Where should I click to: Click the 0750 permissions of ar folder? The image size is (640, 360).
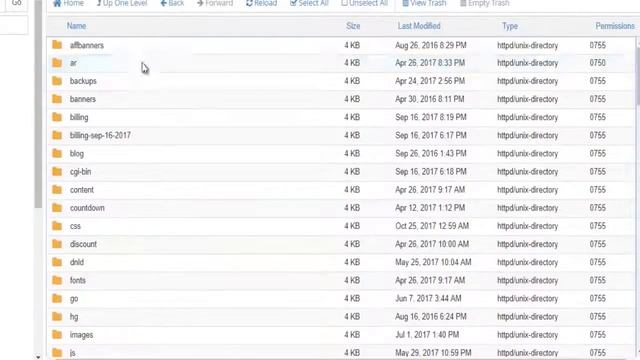click(x=598, y=63)
